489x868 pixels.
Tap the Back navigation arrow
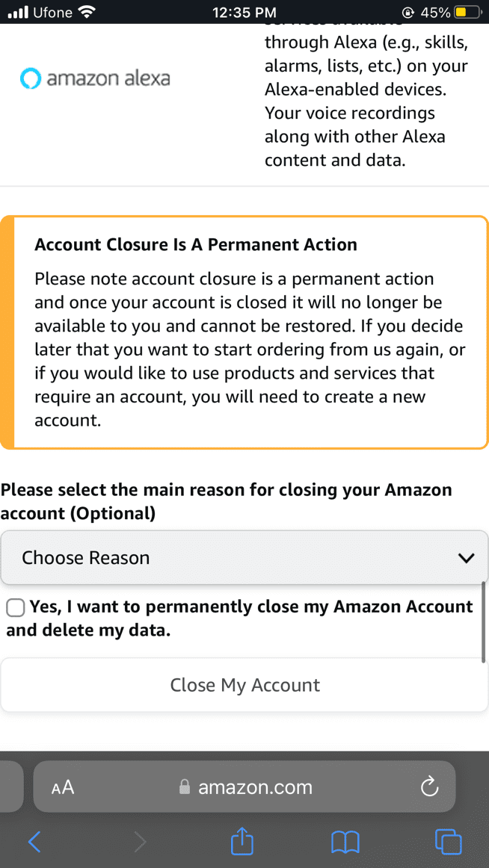[34, 841]
